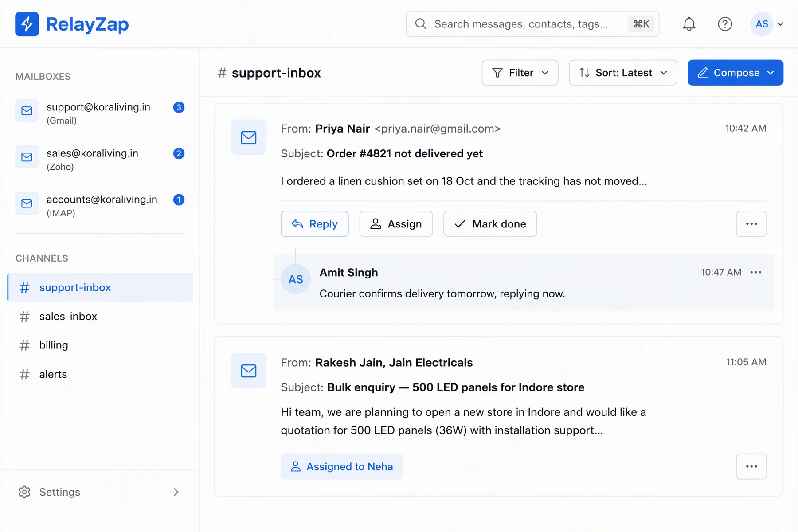This screenshot has width=798, height=532.
Task: Click the RelayZap wordmark
Action: coord(87,24)
